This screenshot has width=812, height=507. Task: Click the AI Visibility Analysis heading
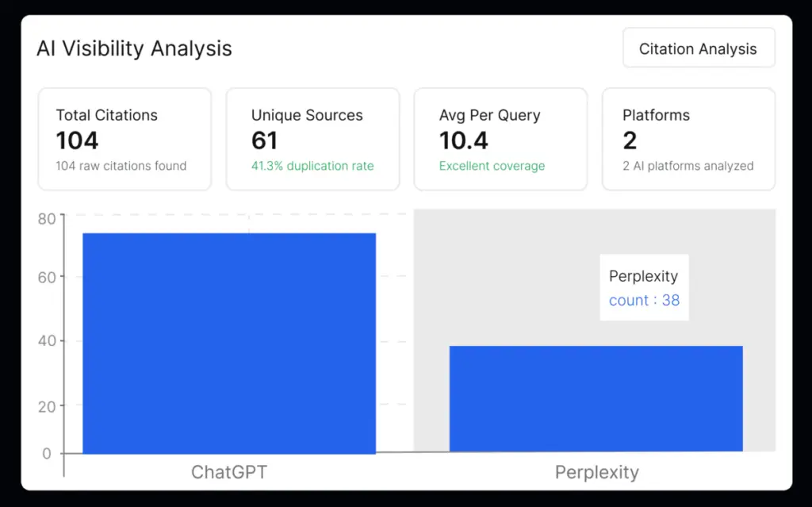click(134, 48)
